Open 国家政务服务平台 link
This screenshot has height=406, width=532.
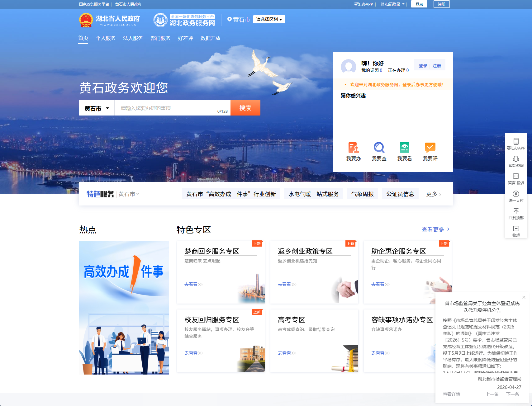click(94, 4)
